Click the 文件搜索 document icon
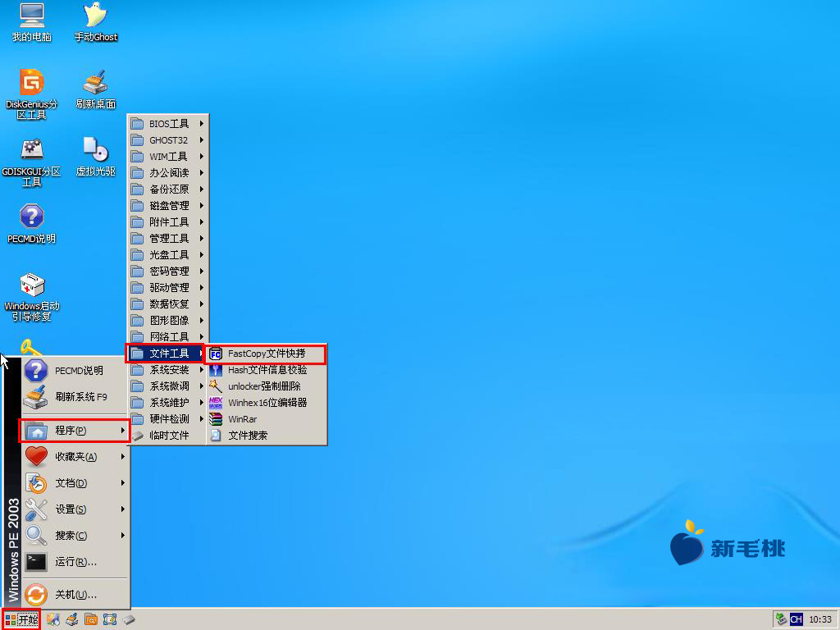This screenshot has height=630, width=840. [x=216, y=436]
